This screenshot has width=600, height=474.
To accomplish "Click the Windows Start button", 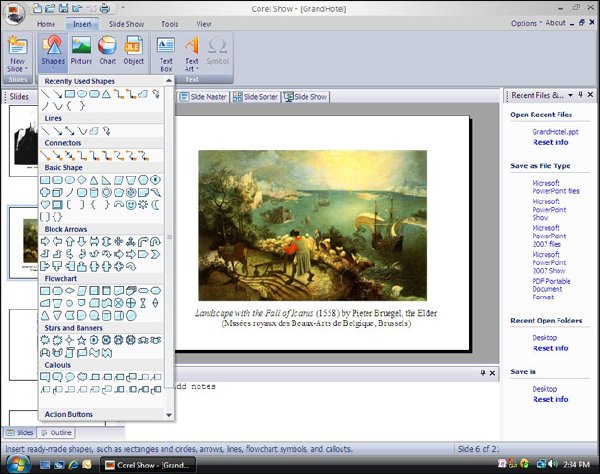I will pos(18,464).
